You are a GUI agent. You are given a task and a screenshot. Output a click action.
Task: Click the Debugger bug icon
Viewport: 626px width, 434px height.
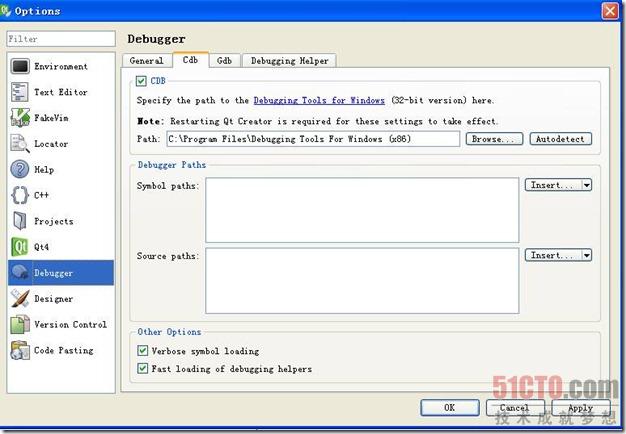[20, 273]
